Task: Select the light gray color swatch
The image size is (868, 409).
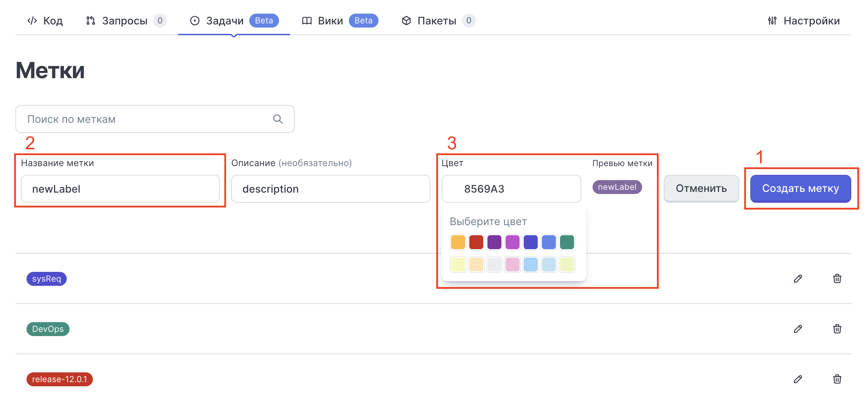Action: 494,265
